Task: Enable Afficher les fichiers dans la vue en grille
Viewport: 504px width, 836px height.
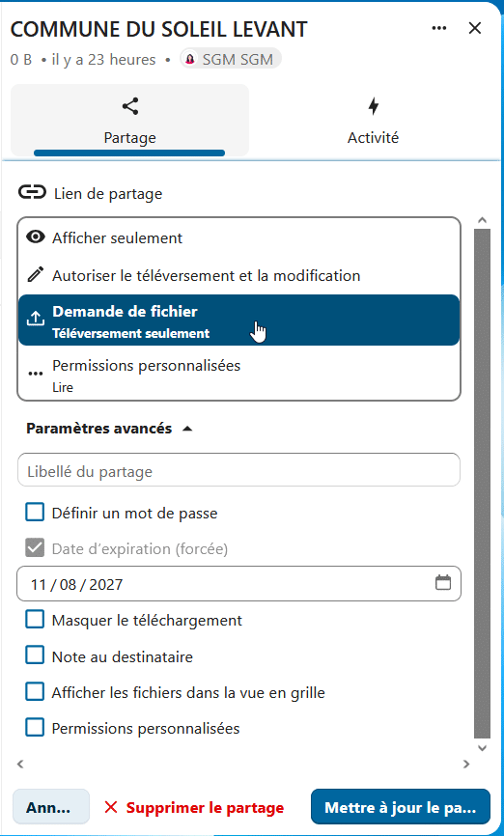Action: [35, 692]
